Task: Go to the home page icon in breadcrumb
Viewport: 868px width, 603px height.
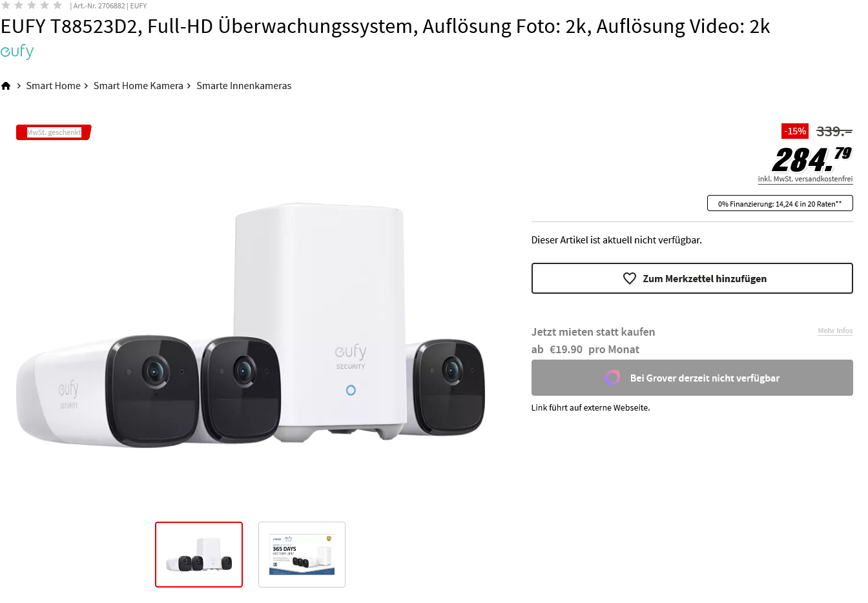Action: (6, 86)
